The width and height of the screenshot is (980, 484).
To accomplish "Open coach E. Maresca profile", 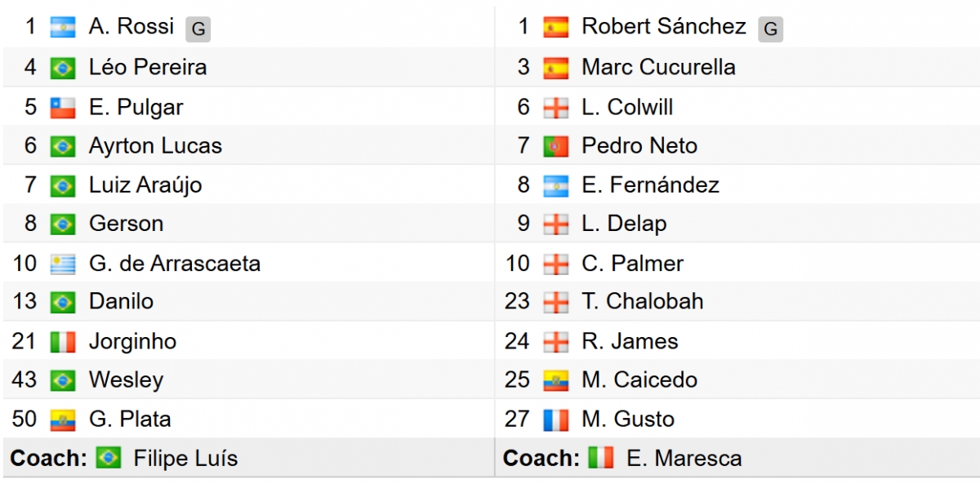I will tap(684, 459).
